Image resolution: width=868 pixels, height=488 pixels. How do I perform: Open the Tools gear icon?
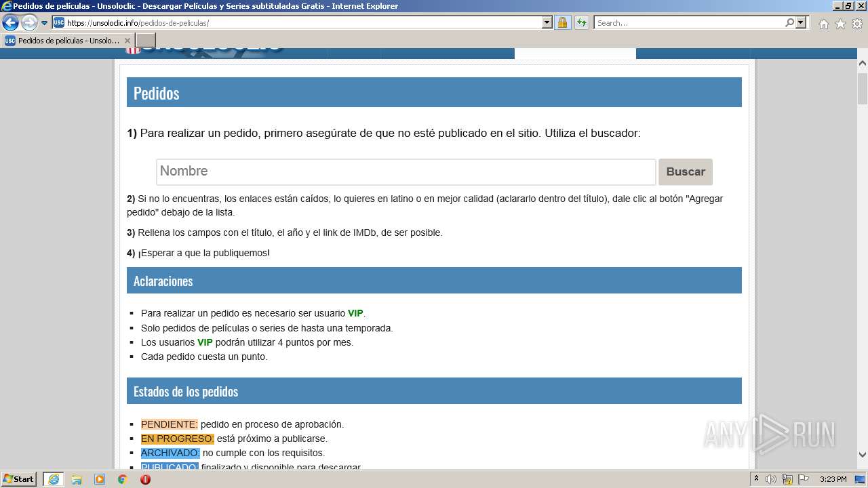coord(857,24)
